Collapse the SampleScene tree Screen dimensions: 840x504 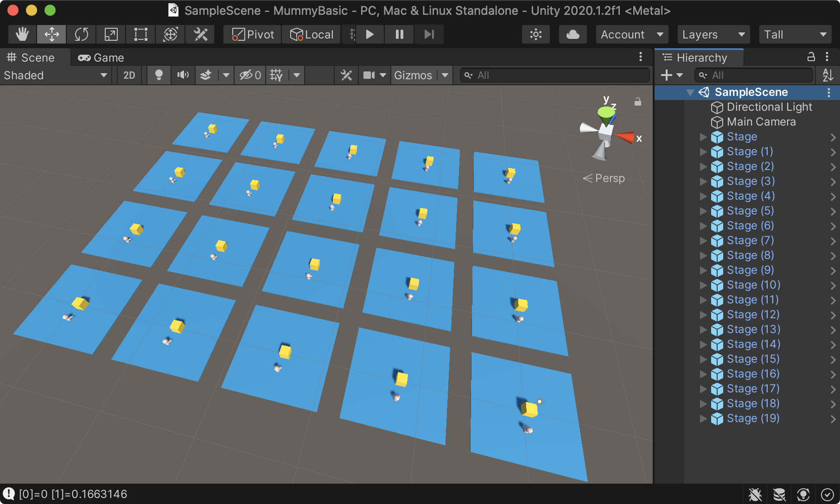pos(690,93)
